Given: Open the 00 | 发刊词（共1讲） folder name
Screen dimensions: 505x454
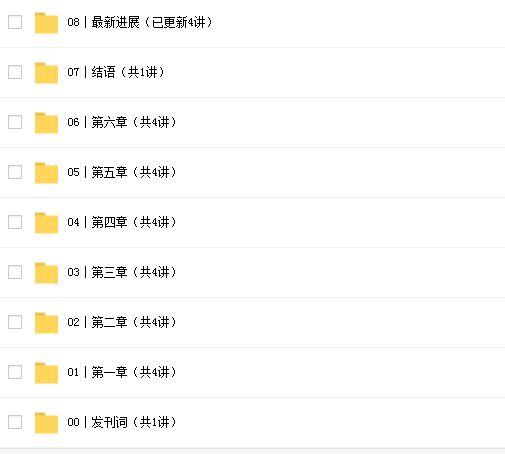Looking at the screenshot, I should (122, 422).
